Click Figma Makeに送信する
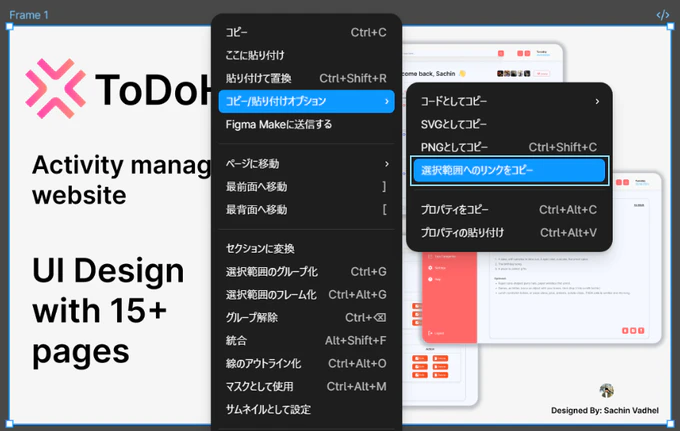This screenshot has width=680, height=431. (306, 125)
